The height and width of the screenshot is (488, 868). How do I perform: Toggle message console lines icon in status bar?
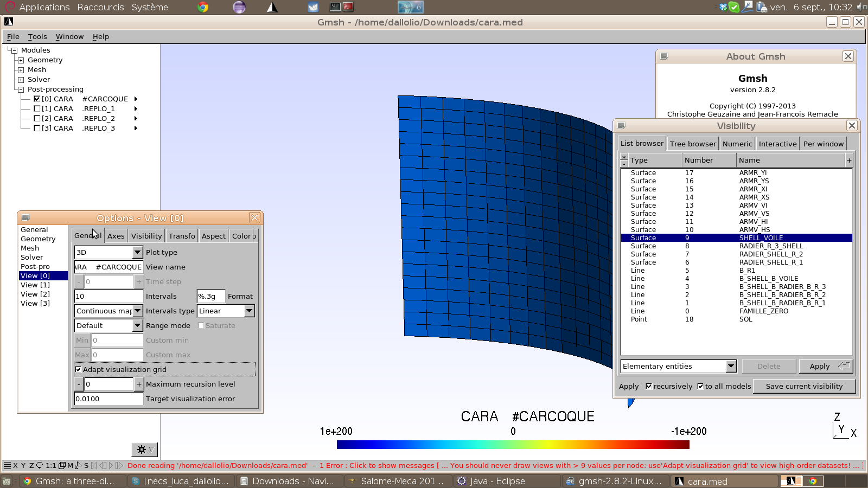click(x=7, y=465)
